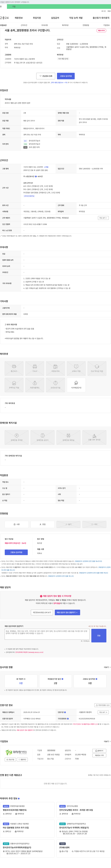The height and width of the screenshot is (868, 111).
Task: Expand 채용 담당자 정보 열람하기
Action: pyautogui.click(x=67, y=613)
